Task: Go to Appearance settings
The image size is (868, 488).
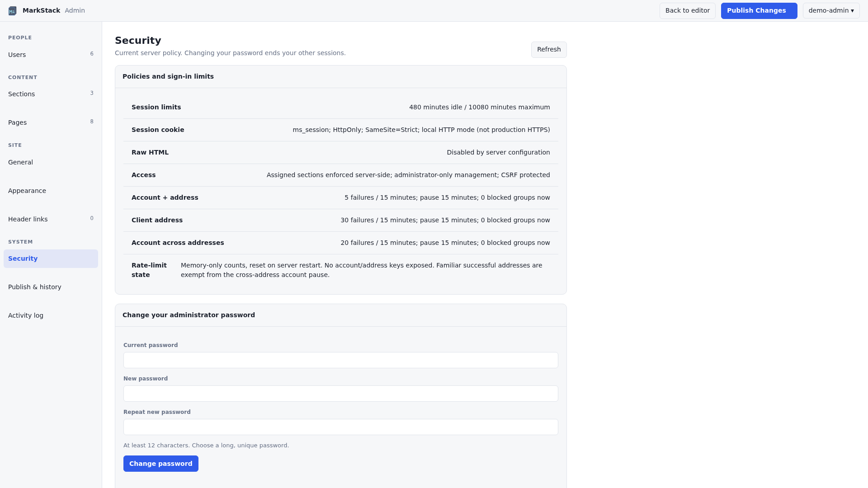Action: point(51,191)
